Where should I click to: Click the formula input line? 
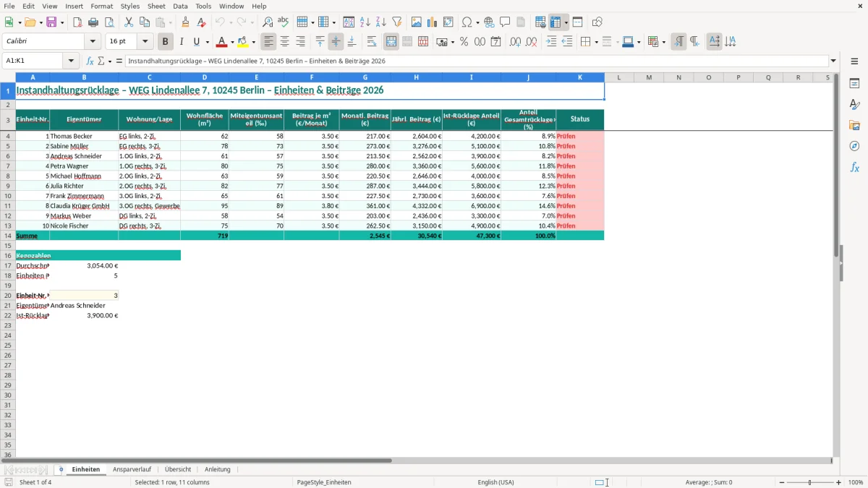477,61
